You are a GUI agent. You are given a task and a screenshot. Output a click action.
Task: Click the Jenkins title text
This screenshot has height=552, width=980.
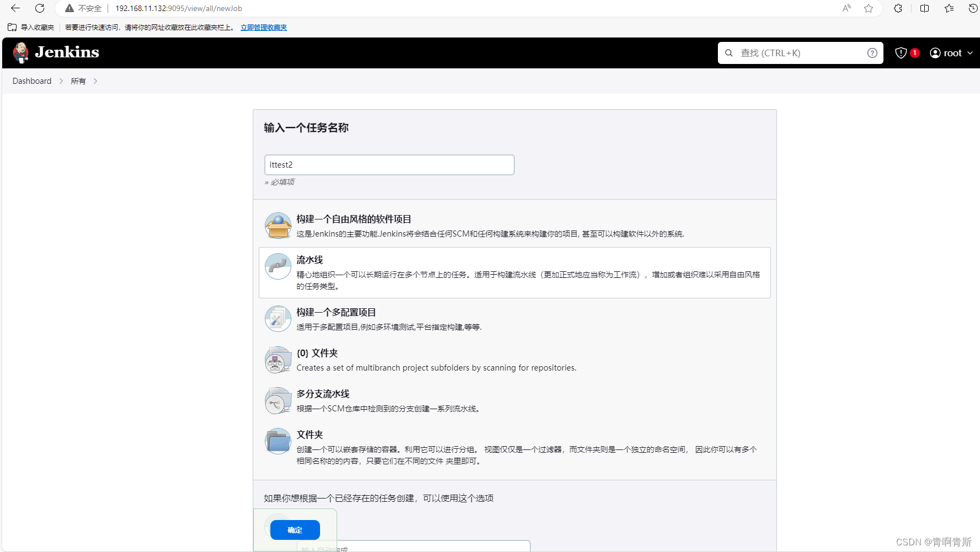(67, 52)
